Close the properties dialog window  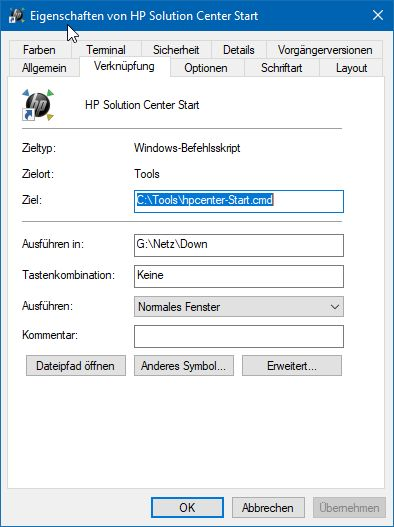(378, 15)
